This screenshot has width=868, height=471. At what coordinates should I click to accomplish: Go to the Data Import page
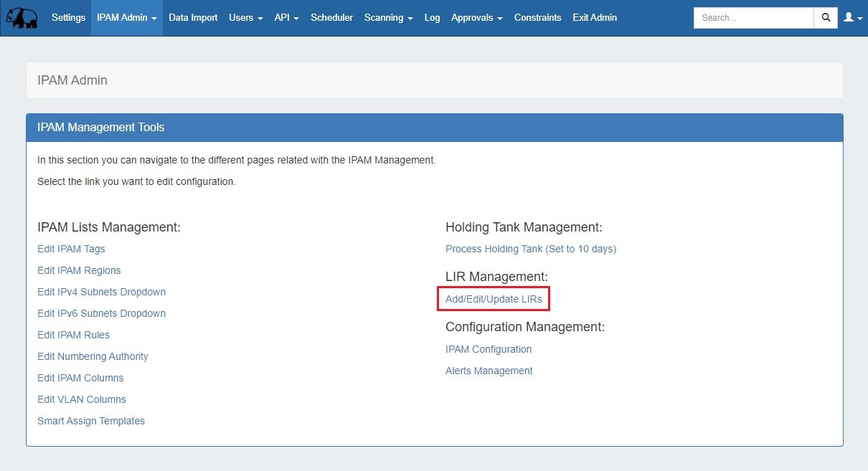click(x=193, y=18)
